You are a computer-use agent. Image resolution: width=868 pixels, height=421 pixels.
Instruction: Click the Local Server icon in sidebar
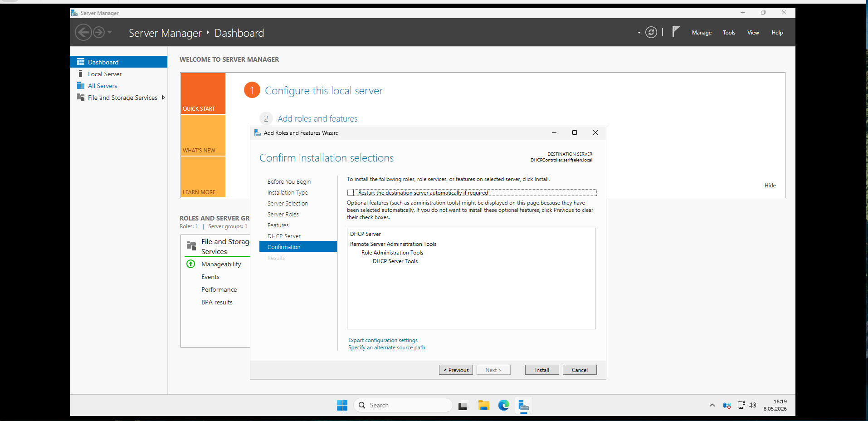80,73
